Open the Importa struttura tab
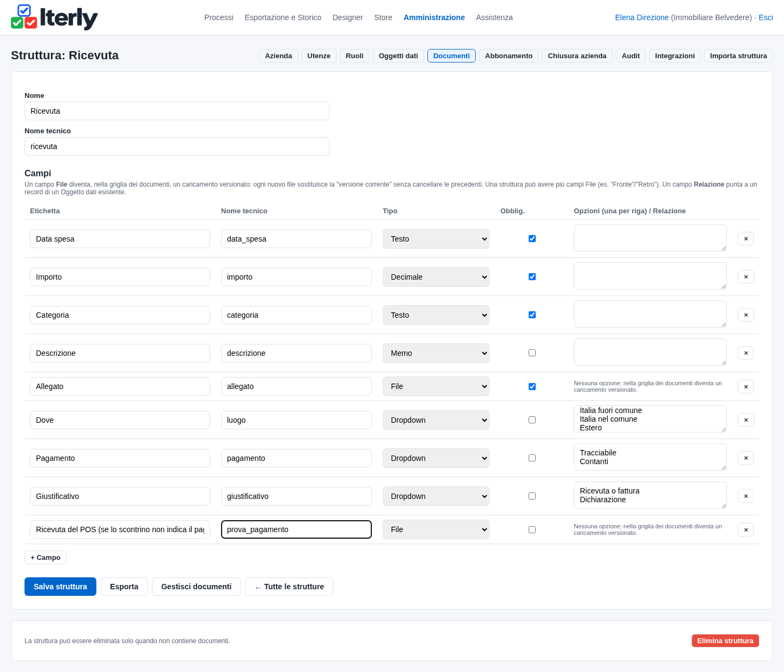The image size is (784, 672). tap(738, 56)
